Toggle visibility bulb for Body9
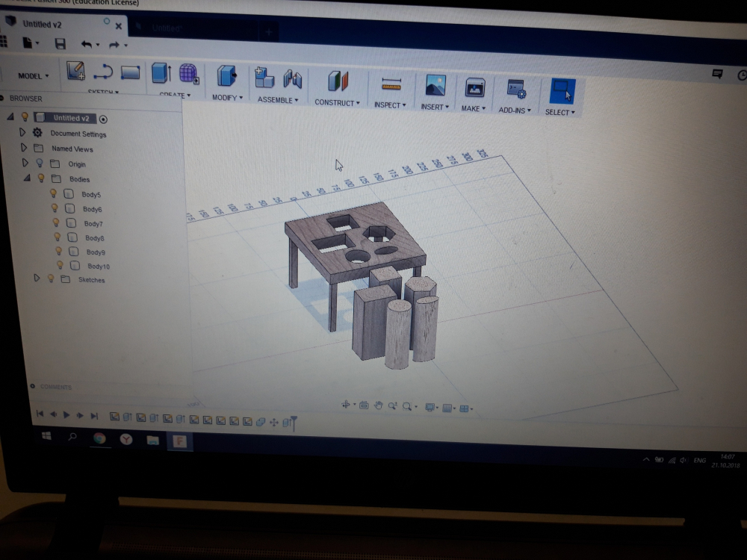The height and width of the screenshot is (560, 747). pos(58,251)
